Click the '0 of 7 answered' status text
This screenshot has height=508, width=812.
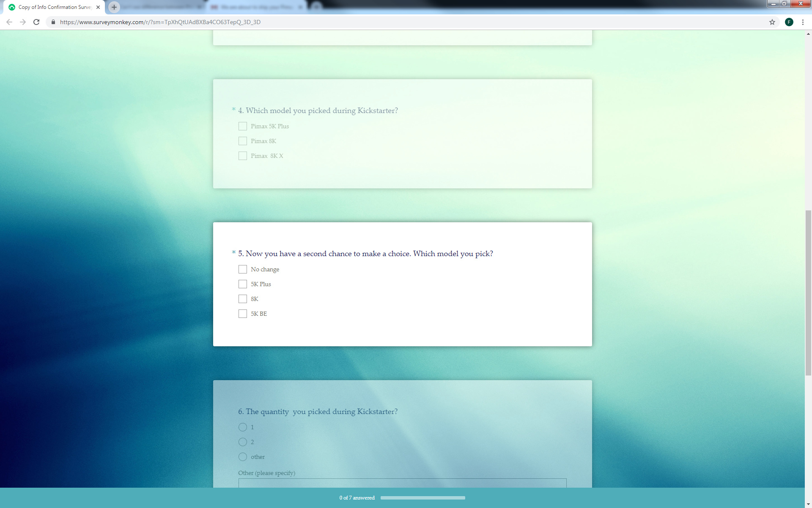point(357,498)
